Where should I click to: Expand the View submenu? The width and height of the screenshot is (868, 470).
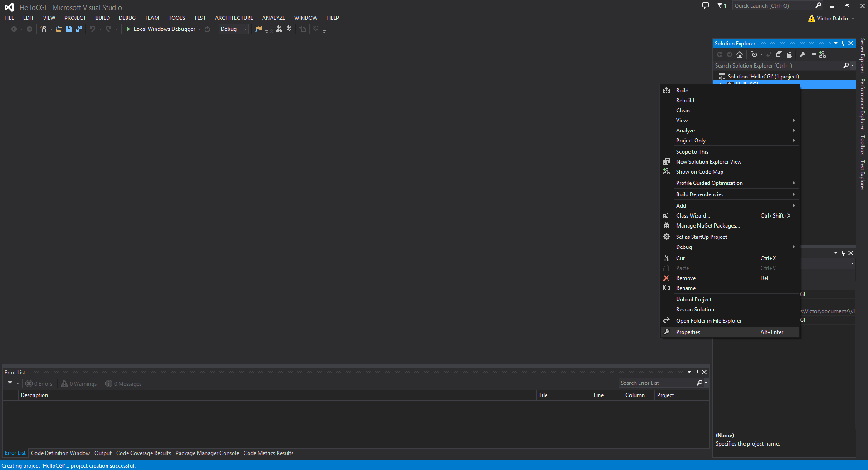730,121
